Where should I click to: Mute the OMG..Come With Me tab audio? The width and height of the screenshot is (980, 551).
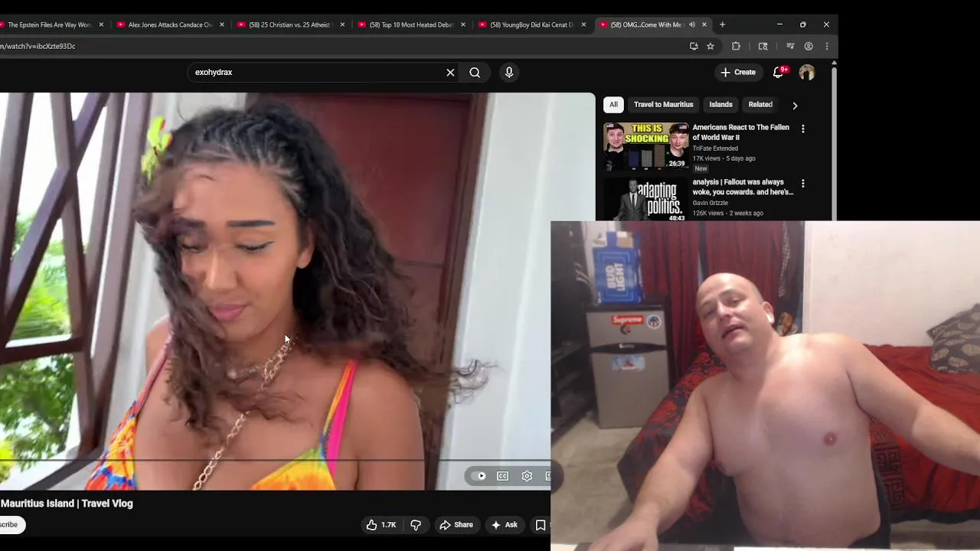click(692, 24)
